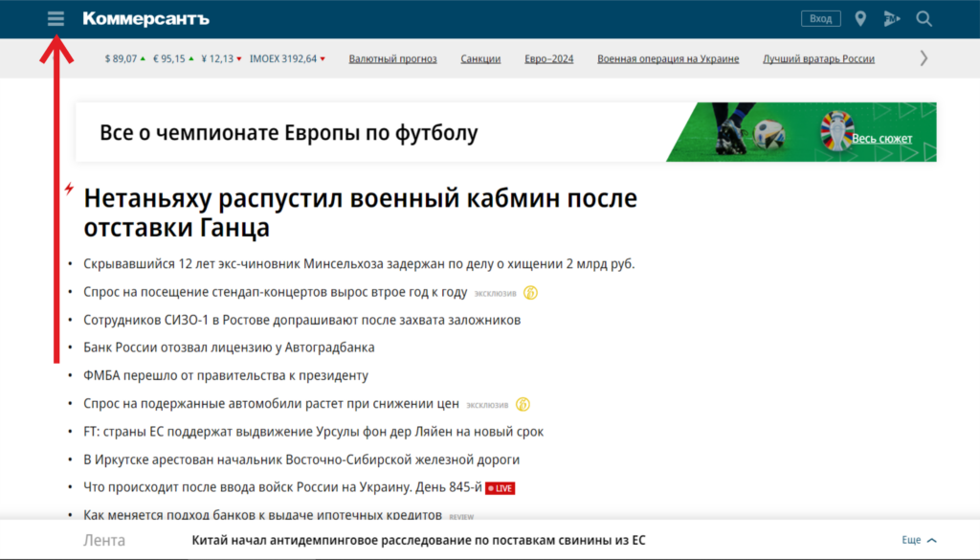
Task: Open Военная операция на Украине topic
Action: point(668,58)
